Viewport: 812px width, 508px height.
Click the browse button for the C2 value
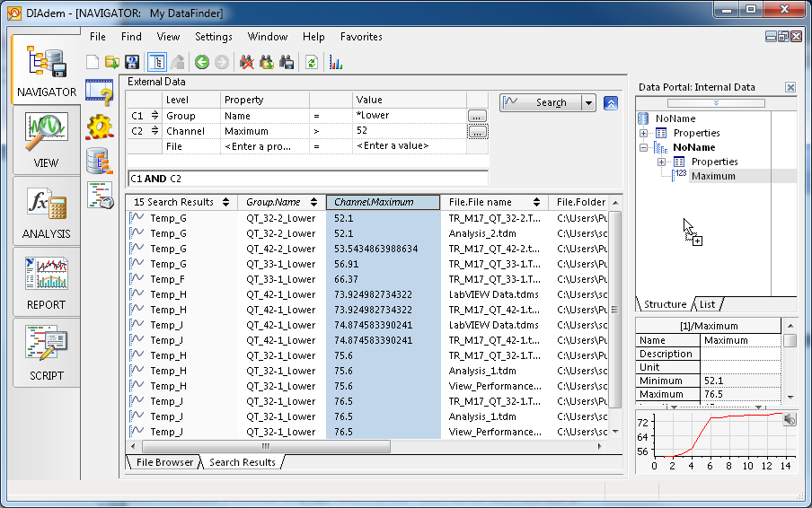477,131
